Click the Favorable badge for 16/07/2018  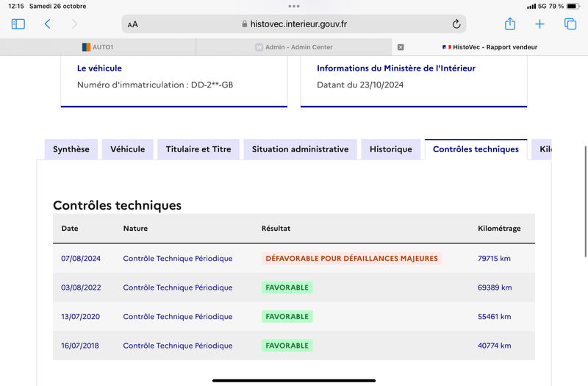pos(287,346)
